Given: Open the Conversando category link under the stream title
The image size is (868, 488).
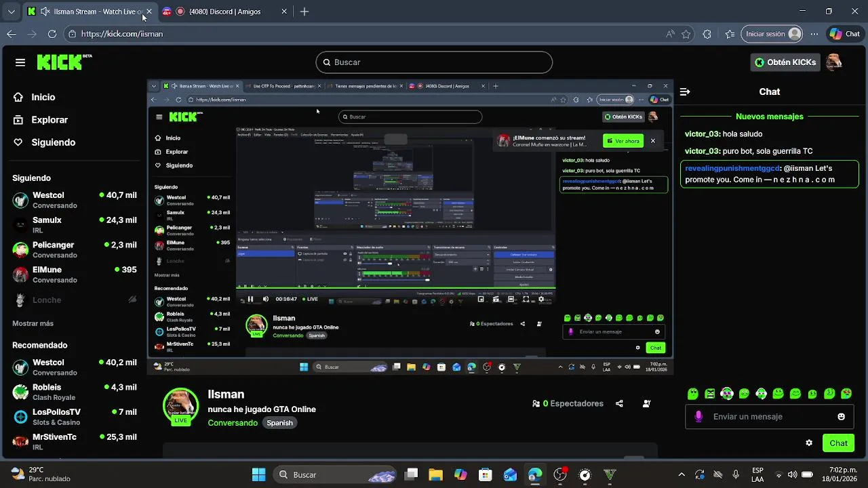Looking at the screenshot, I should click(233, 423).
